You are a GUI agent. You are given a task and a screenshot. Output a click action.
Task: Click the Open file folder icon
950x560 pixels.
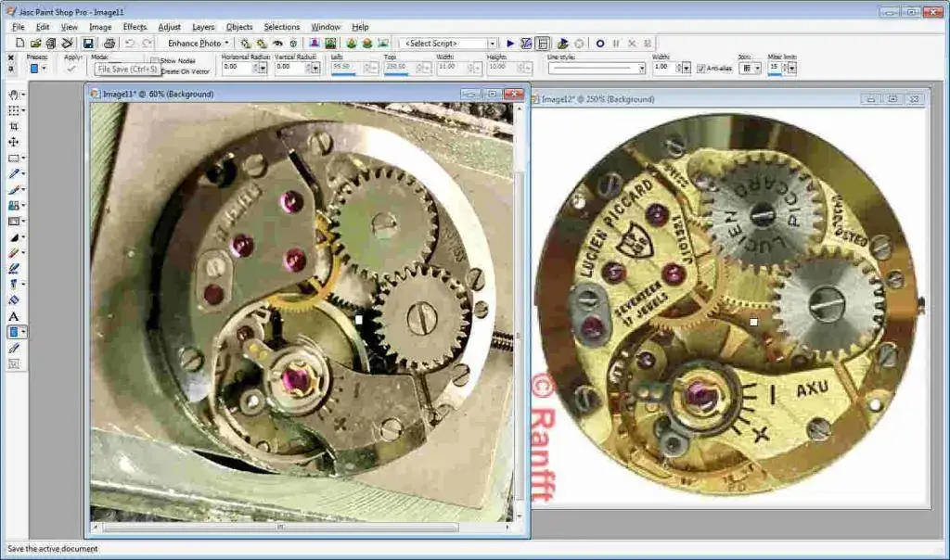(x=36, y=43)
